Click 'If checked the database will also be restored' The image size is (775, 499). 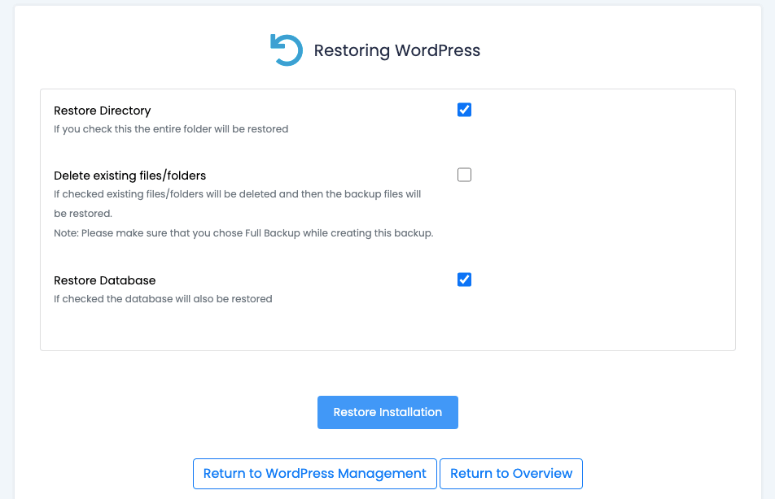point(163,299)
